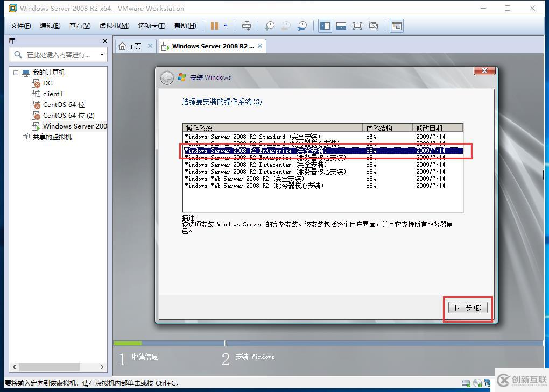
Task: Click the CD/DVD status bar icon
Action: [477, 383]
